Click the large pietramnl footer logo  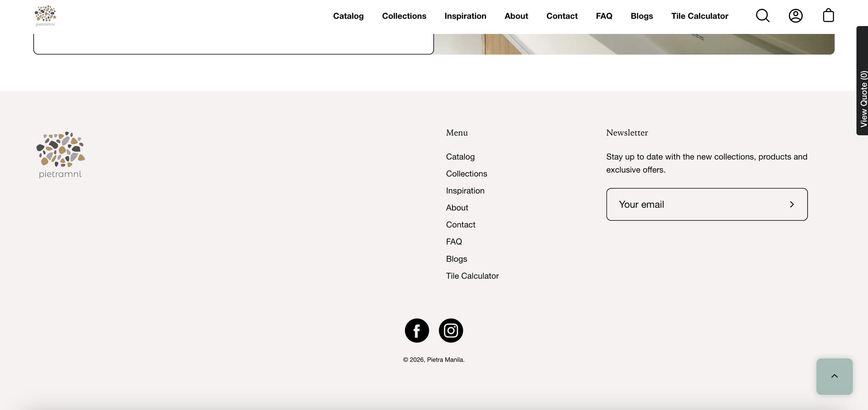pyautogui.click(x=60, y=155)
